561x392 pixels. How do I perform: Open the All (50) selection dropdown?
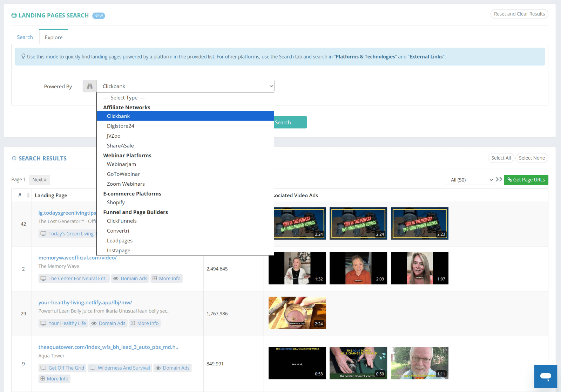pos(470,180)
